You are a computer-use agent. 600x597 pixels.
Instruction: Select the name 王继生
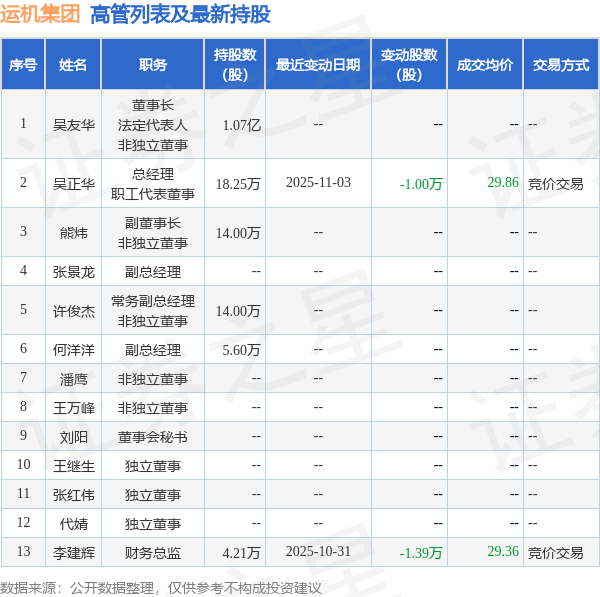(x=73, y=466)
